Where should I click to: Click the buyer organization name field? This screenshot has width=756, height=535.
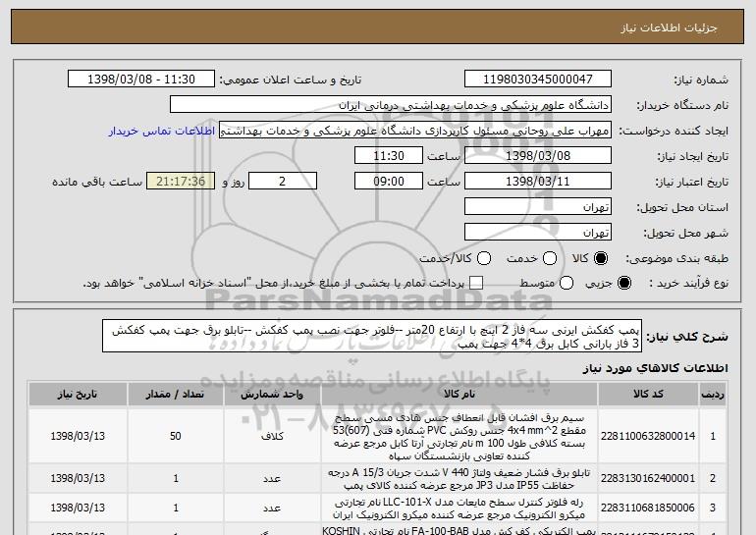pos(391,105)
